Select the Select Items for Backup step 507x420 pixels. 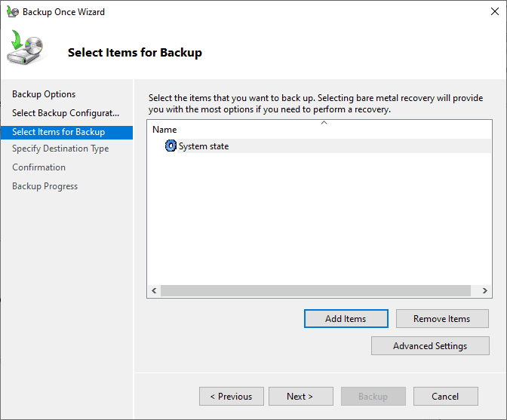59,132
